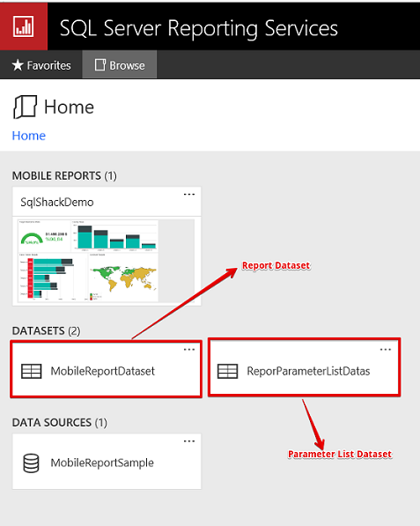The height and width of the screenshot is (526, 420).
Task: Open the SqlShackDemo ellipsis menu
Action: 189,194
